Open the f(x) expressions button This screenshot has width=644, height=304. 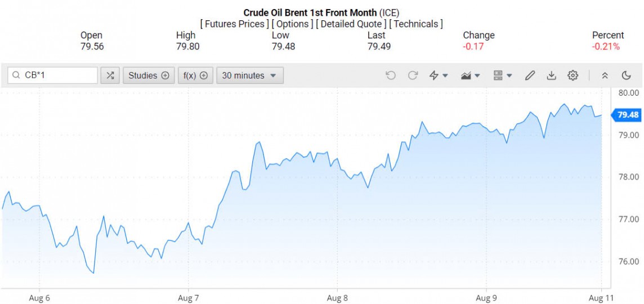196,75
